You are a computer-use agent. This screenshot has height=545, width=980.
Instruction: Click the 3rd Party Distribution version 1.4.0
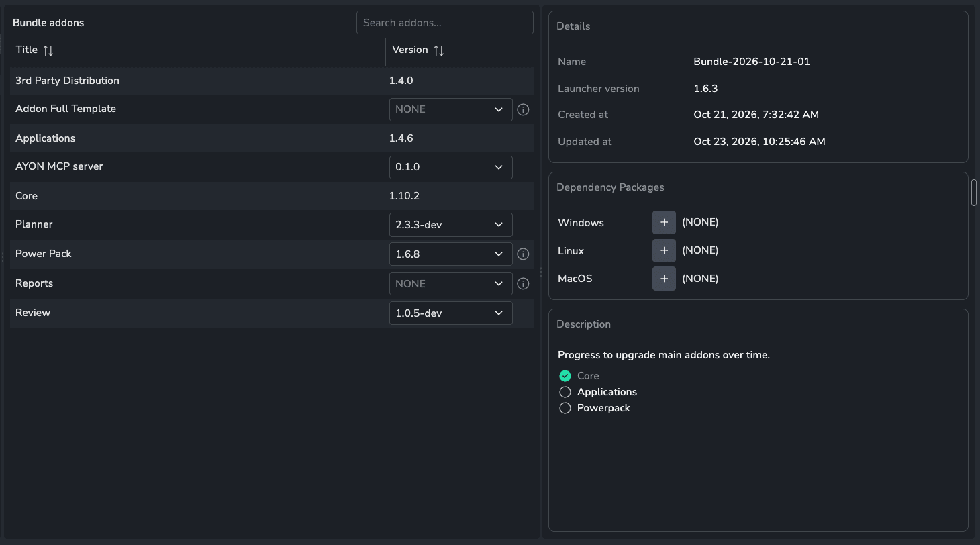point(401,81)
